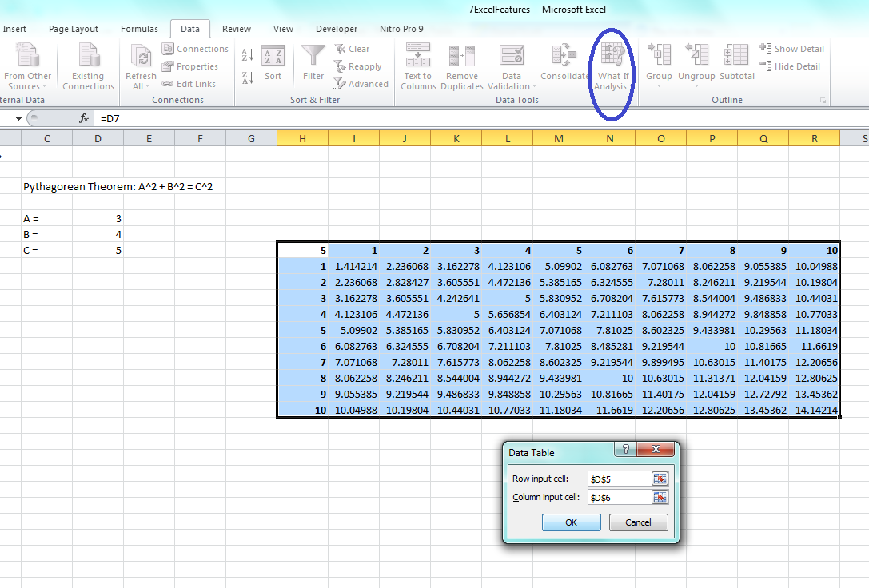Collapse the Row input cell dialog

[660, 478]
